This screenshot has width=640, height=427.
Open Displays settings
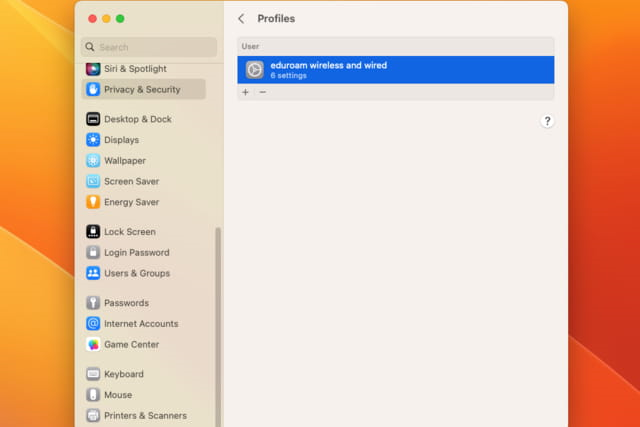(121, 140)
